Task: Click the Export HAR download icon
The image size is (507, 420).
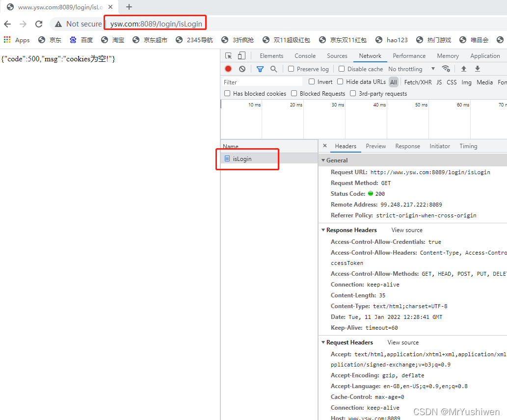Action: click(478, 69)
